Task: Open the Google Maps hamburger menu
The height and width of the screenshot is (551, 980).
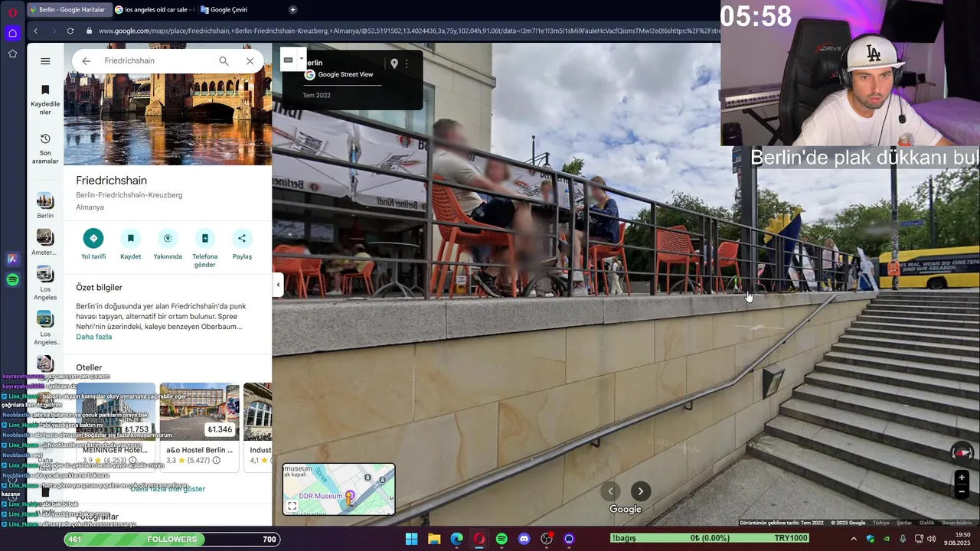Action: click(x=45, y=61)
